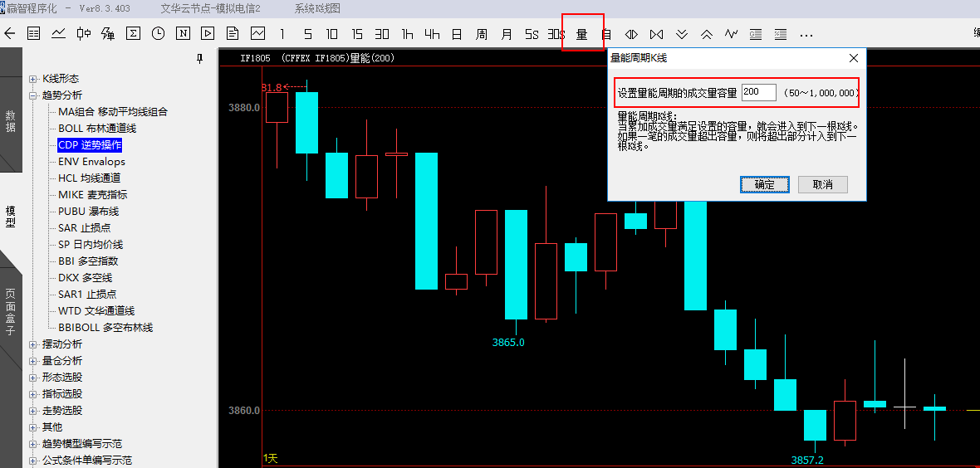Viewport: 980px width, 468px height.
Task: Switch to 30 minute period
Action: [382, 34]
